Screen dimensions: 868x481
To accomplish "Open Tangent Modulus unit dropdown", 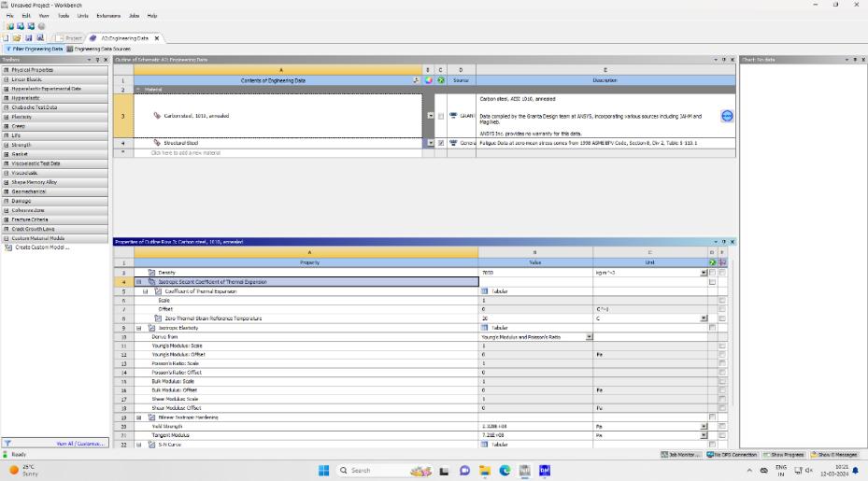I will tap(704, 435).
